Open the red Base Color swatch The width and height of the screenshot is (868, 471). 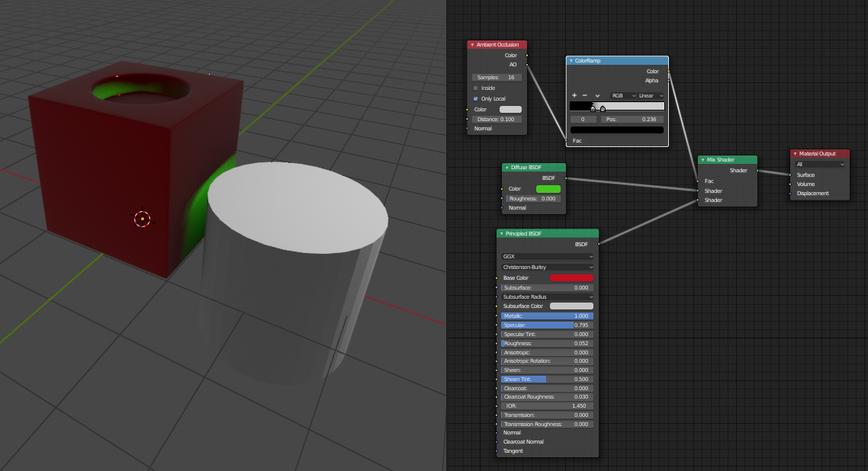pos(571,278)
